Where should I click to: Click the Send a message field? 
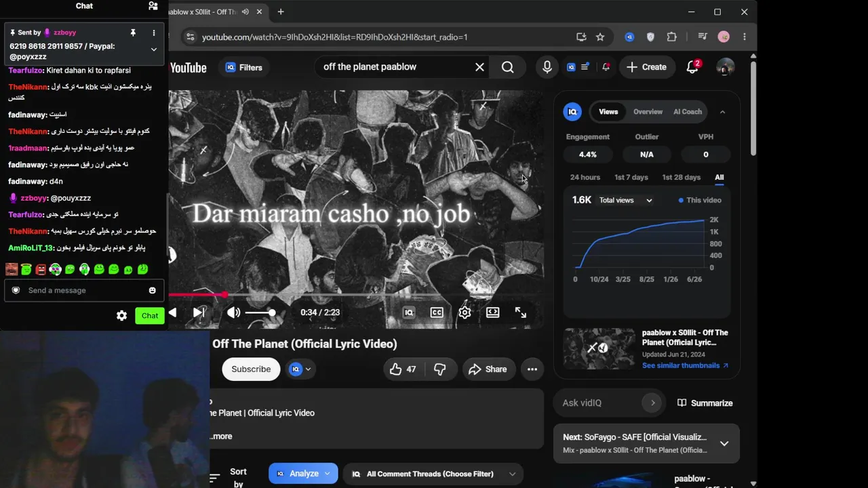pyautogui.click(x=84, y=290)
